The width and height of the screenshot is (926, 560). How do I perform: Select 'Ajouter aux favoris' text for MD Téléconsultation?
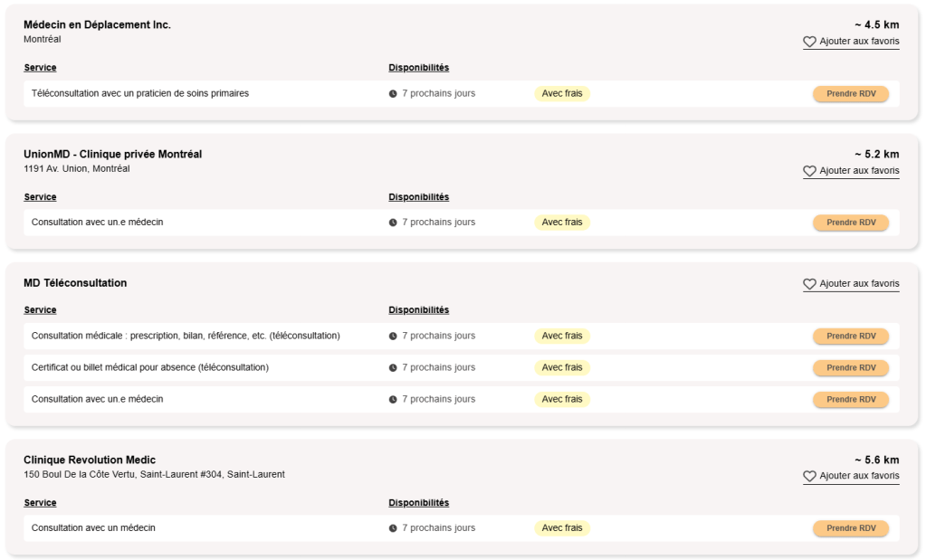859,284
